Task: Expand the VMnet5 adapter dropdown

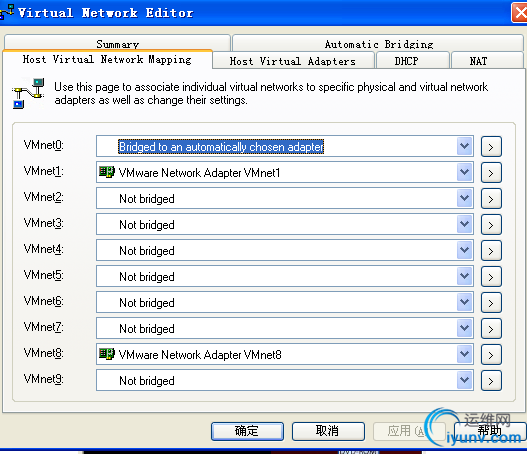Action: coord(464,276)
